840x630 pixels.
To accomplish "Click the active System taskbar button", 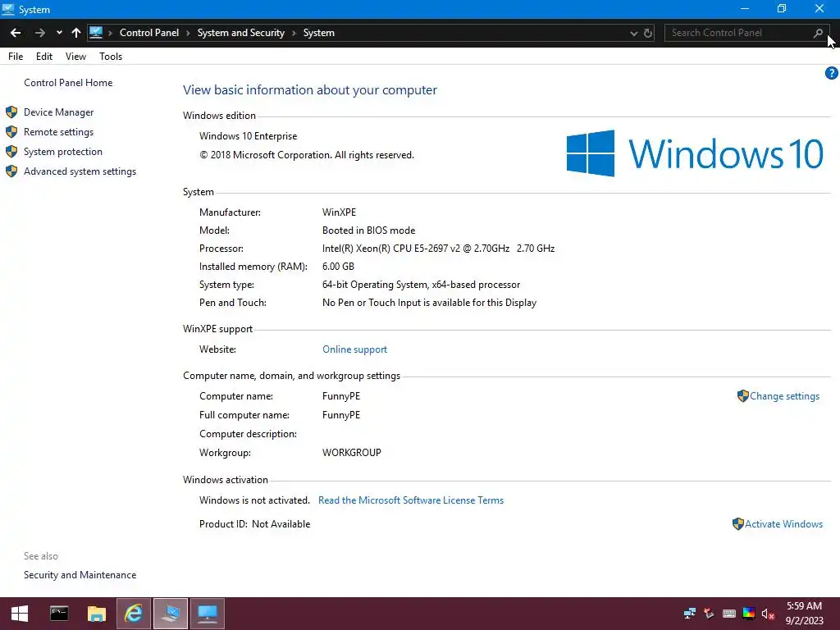I will pyautogui.click(x=171, y=614).
